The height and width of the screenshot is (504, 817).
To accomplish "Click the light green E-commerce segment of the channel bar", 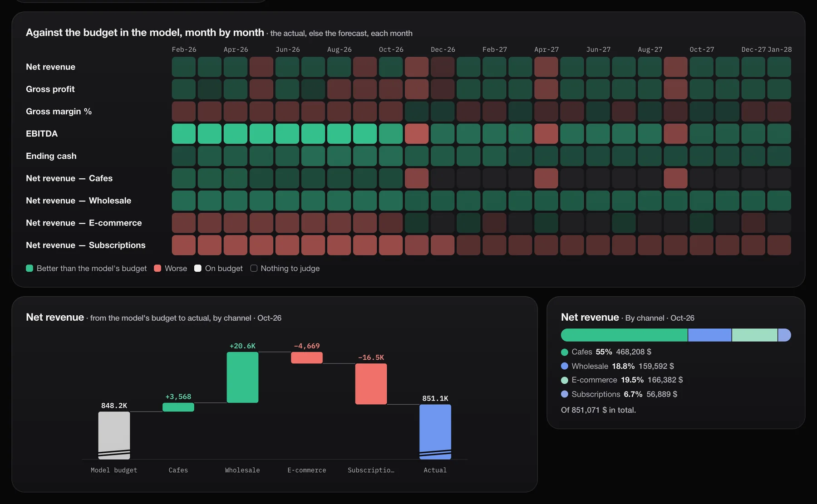I will click(x=755, y=335).
